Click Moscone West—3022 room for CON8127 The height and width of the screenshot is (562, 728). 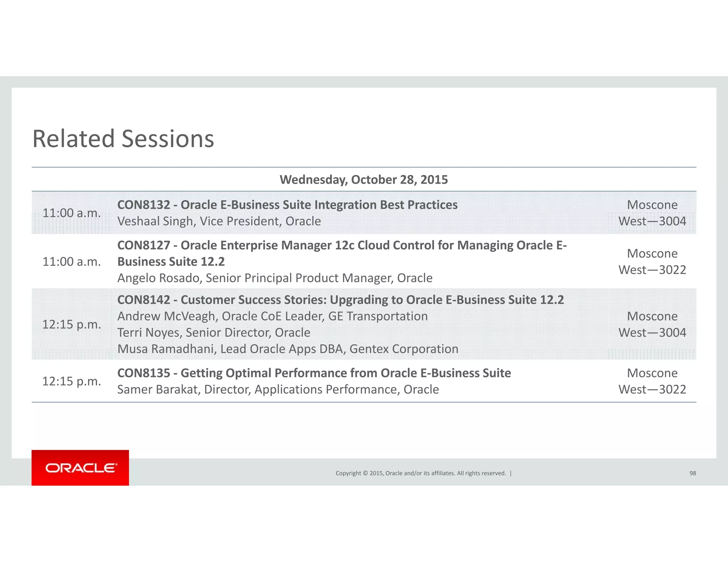pyautogui.click(x=652, y=261)
